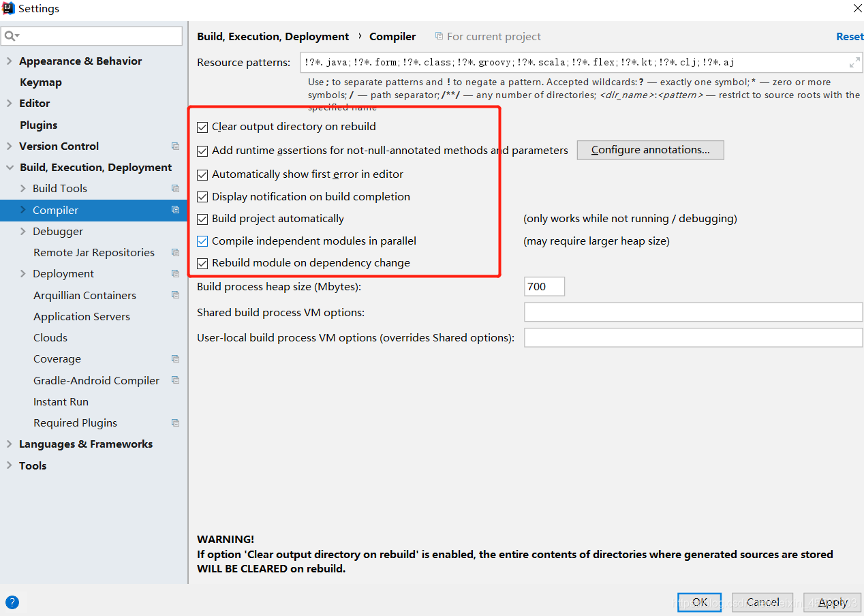Expand the Tools section arrow
The height and width of the screenshot is (616, 864).
[9, 465]
